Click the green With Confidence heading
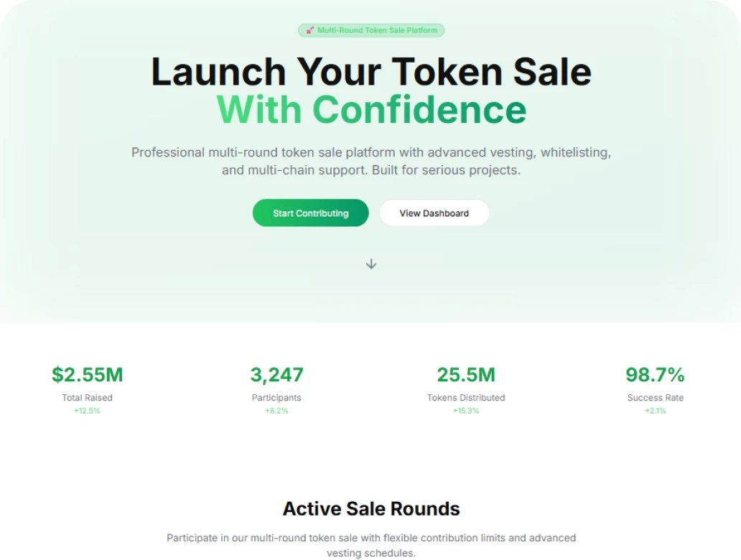The width and height of the screenshot is (741, 560). click(371, 110)
